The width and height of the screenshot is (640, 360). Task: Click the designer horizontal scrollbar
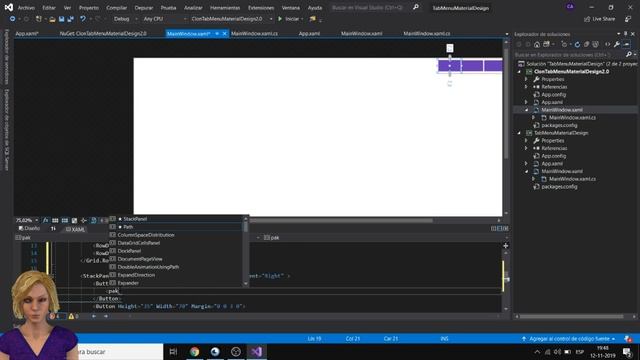(x=341, y=220)
